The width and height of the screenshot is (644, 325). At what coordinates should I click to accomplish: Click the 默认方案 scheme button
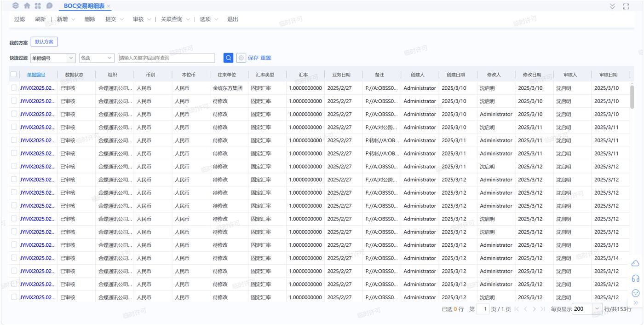(44, 42)
